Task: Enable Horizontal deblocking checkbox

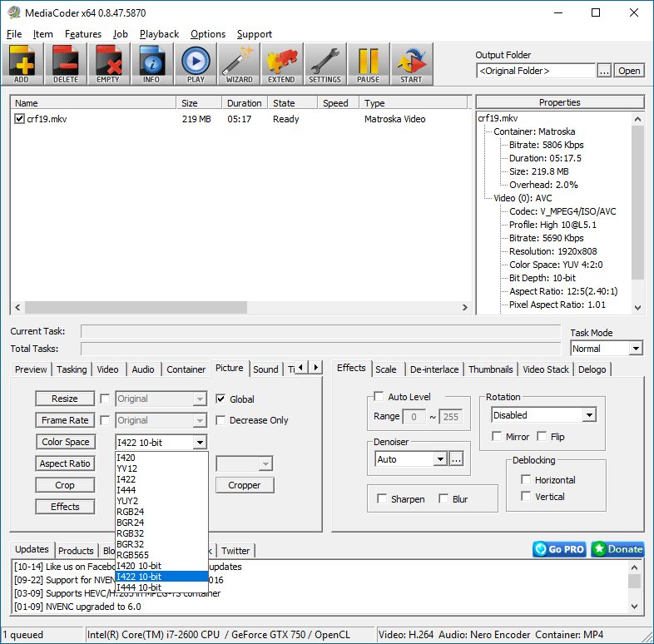Action: click(x=526, y=479)
